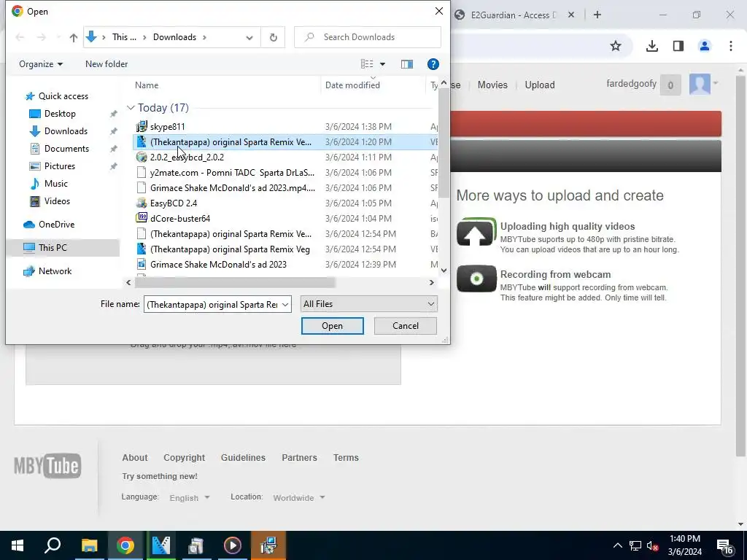
Task: Click the Uploading high quality videos icon
Action: (x=476, y=232)
